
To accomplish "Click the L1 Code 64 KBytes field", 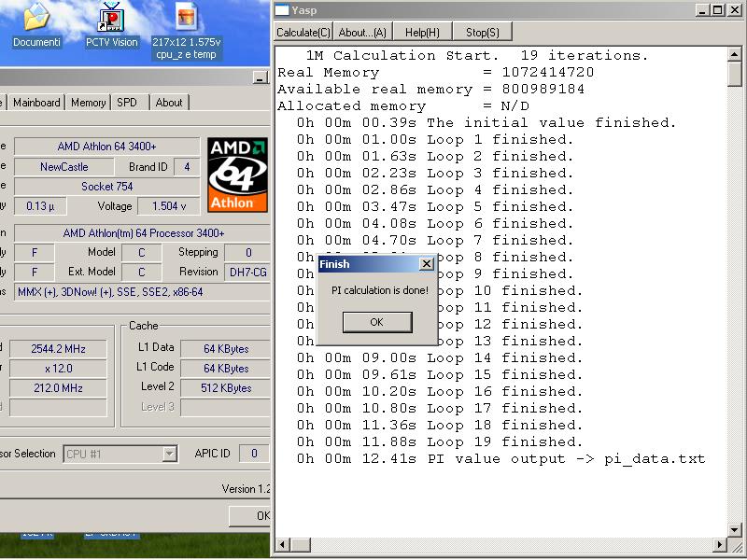I will point(226,369).
